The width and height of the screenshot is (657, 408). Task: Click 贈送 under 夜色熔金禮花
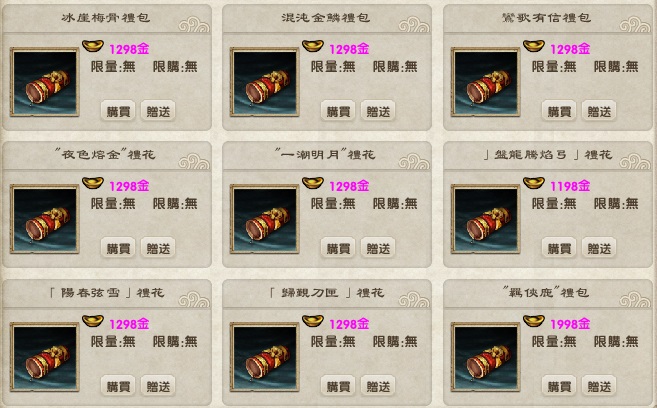158,248
